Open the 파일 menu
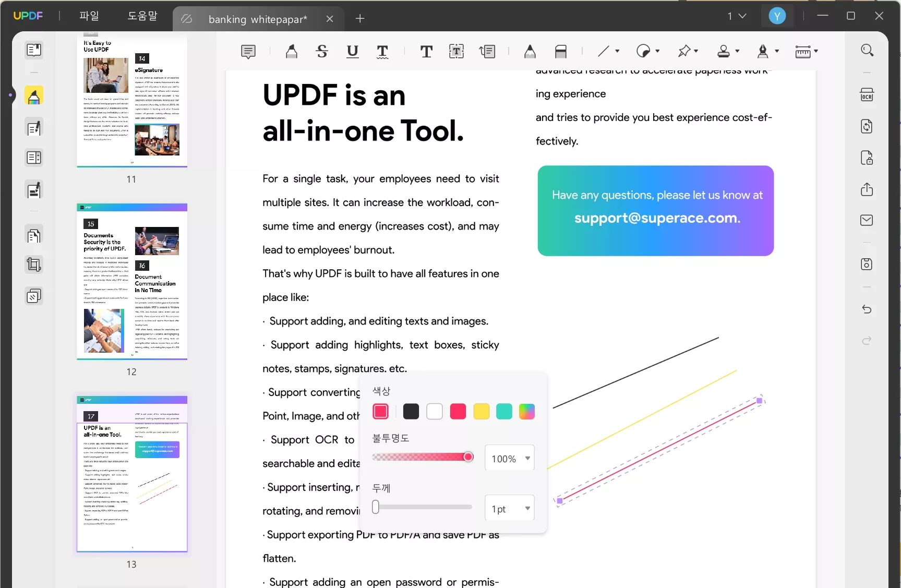This screenshot has width=901, height=588. [89, 16]
